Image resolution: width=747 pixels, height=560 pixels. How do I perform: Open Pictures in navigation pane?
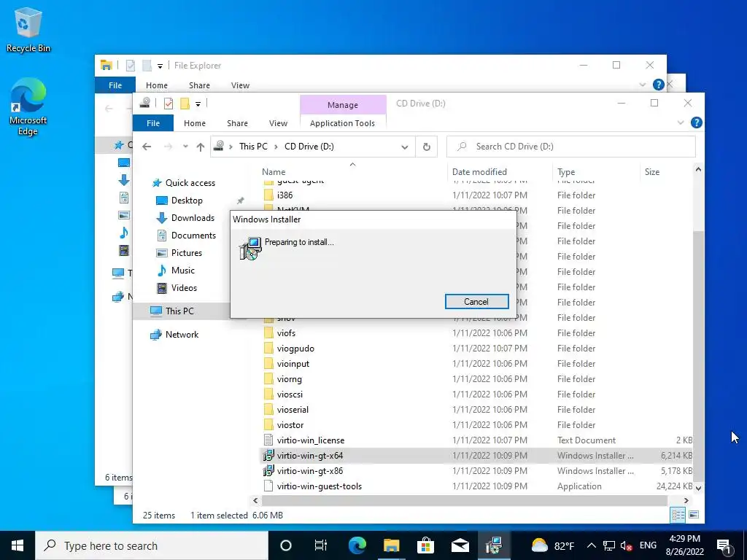186,253
